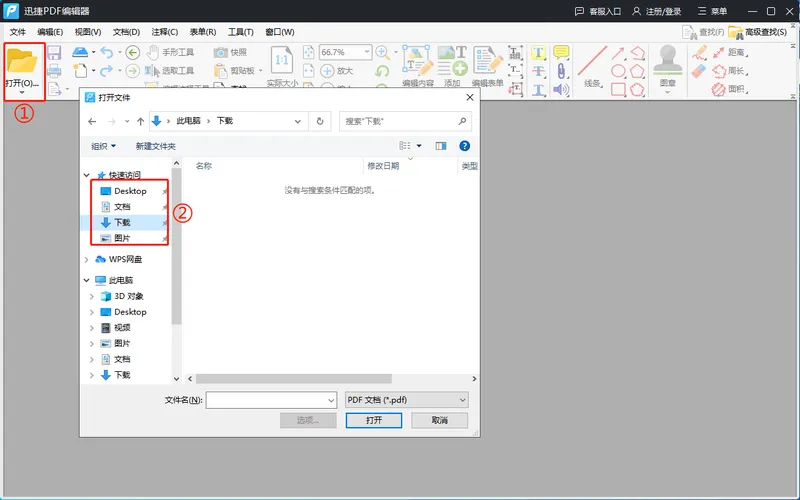Open the address bar path history dropdown
800x500 pixels.
[297, 121]
